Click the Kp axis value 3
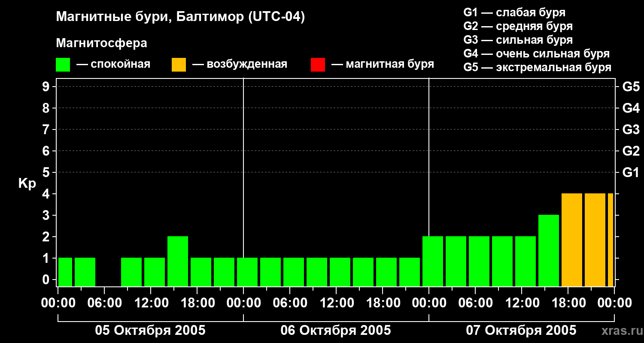644x343 pixels. pyautogui.click(x=47, y=215)
